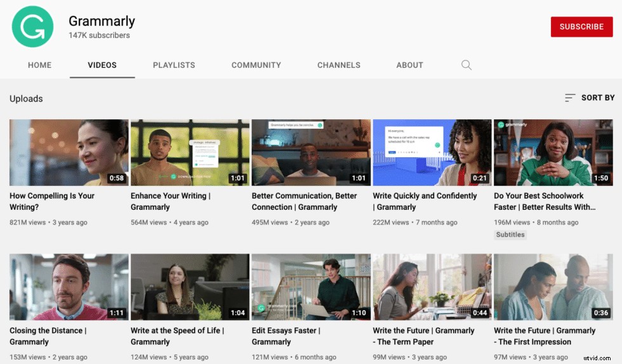Viewport: 622px width, 364px height.
Task: Click the 'Uploads' section heading
Action: [26, 98]
